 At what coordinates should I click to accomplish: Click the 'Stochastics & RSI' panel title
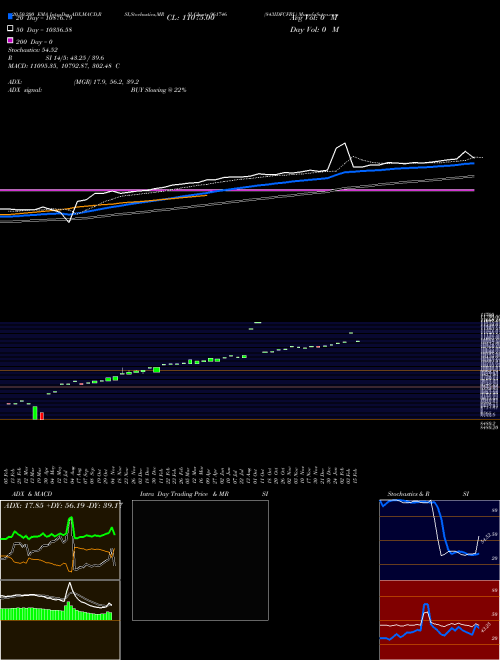[428, 494]
